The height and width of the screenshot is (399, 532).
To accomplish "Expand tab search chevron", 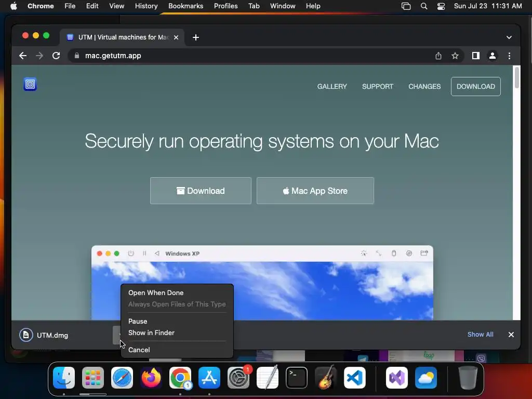I will [509, 37].
